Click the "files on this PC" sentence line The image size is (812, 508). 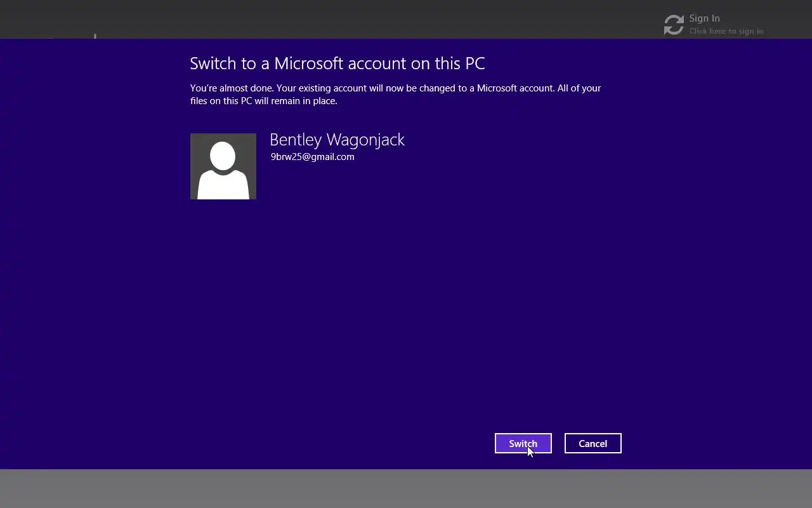263,101
